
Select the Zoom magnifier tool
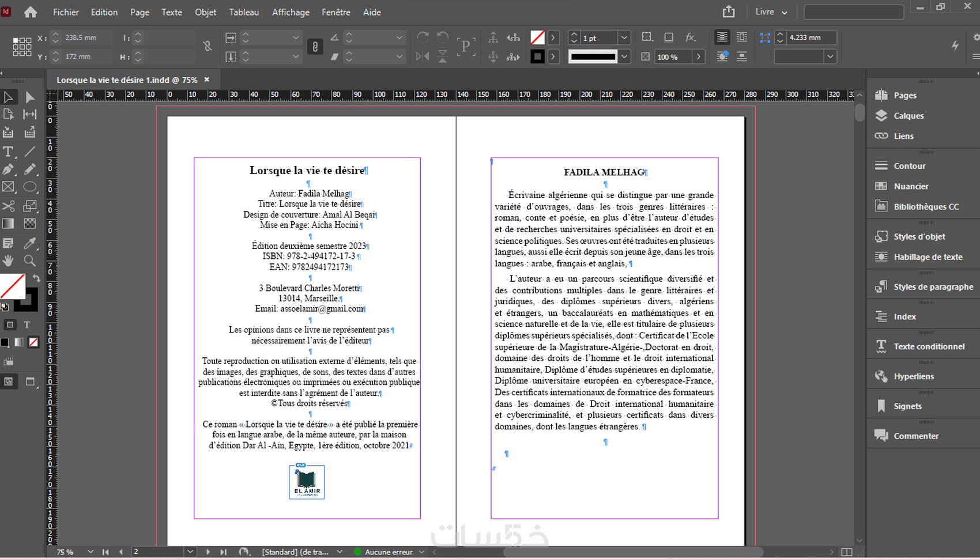(29, 260)
